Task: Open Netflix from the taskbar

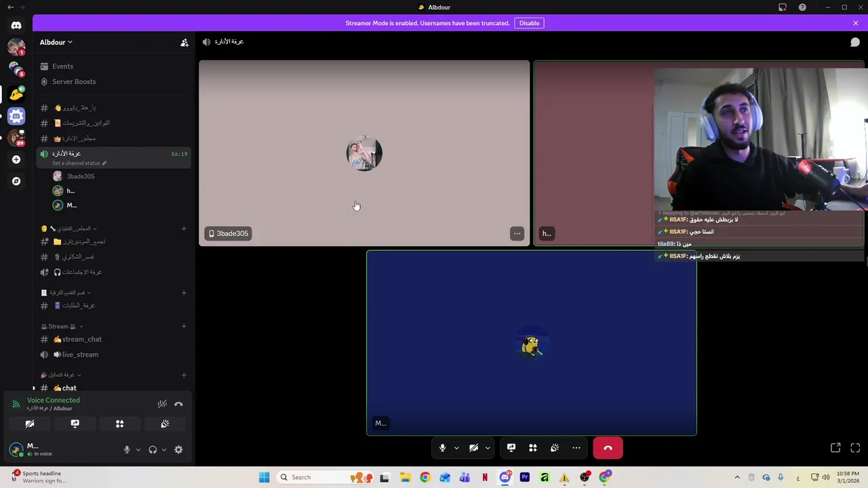Action: [485, 477]
